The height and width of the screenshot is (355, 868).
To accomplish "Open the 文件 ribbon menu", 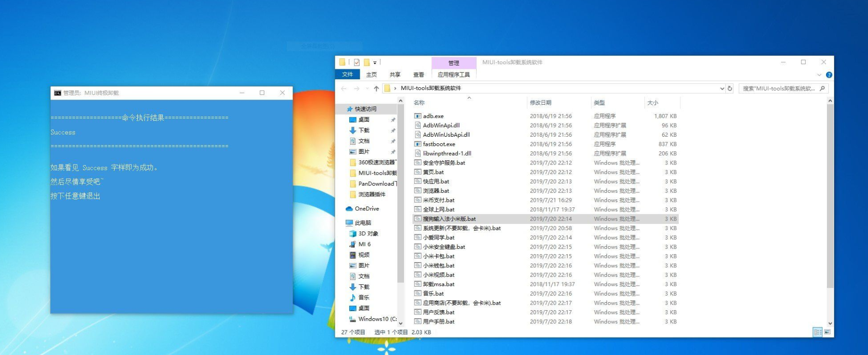I will pos(348,74).
